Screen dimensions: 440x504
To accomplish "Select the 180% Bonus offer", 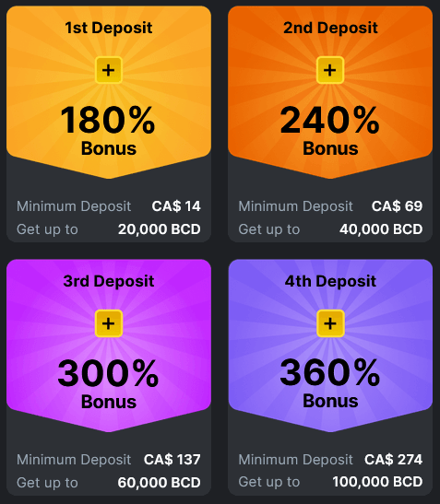I will [109, 130].
